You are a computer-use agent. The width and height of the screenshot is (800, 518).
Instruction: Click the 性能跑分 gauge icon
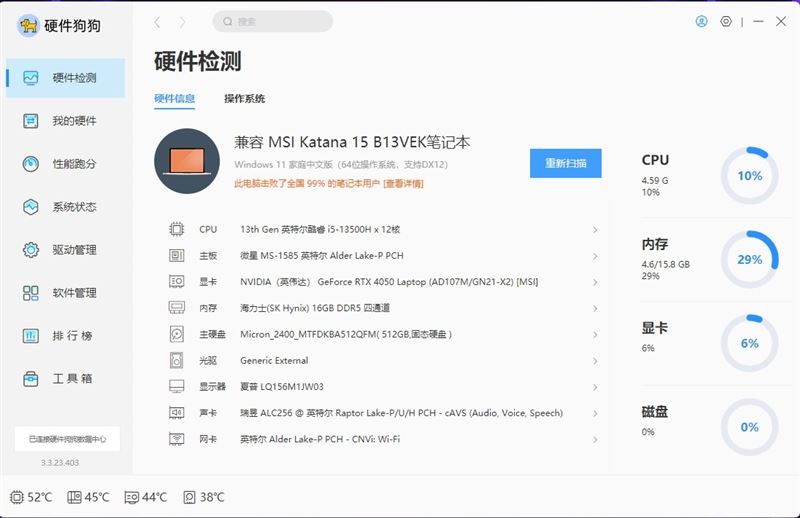point(31,164)
